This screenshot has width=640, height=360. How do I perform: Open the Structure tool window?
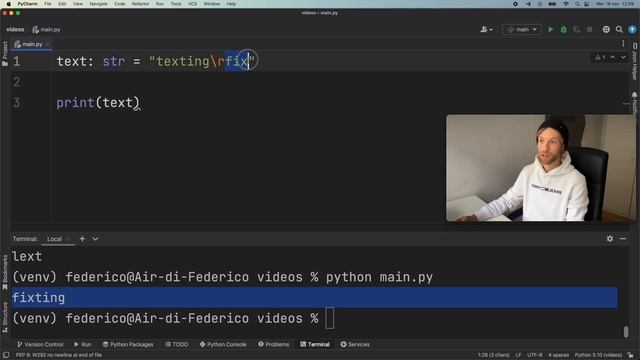coord(5,317)
